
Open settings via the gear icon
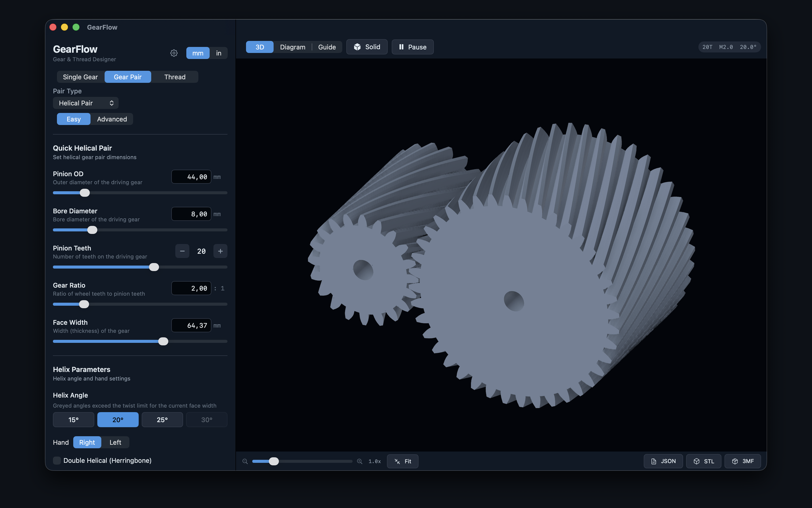(174, 53)
